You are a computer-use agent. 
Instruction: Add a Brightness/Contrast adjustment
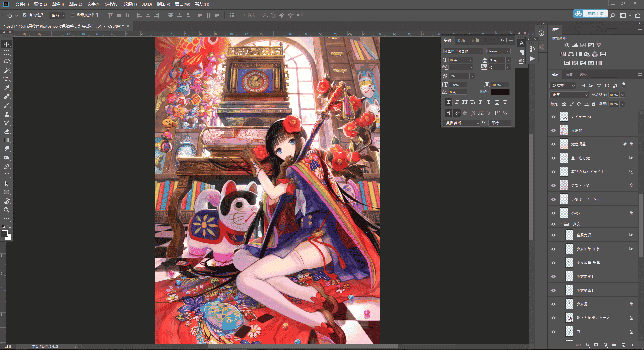pyautogui.click(x=567, y=45)
